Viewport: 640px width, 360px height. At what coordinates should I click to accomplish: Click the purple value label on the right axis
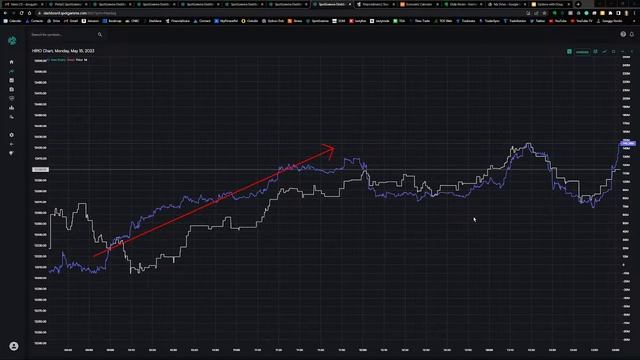point(628,143)
